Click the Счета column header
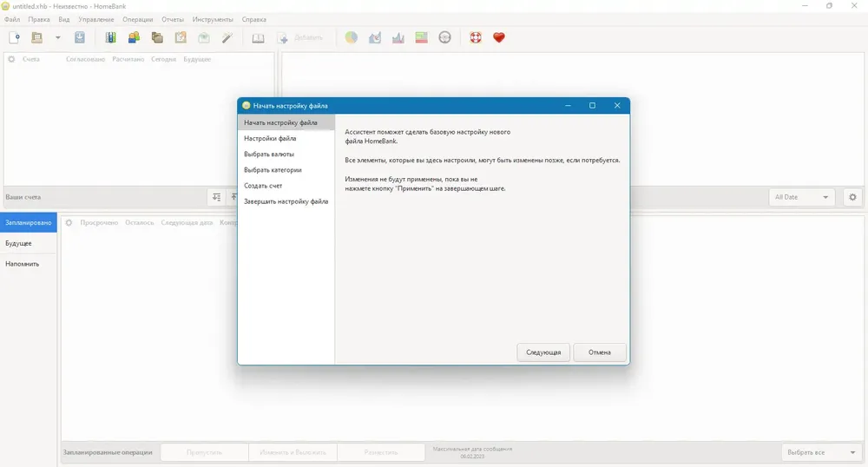This screenshot has height=467, width=868. pos(31,59)
